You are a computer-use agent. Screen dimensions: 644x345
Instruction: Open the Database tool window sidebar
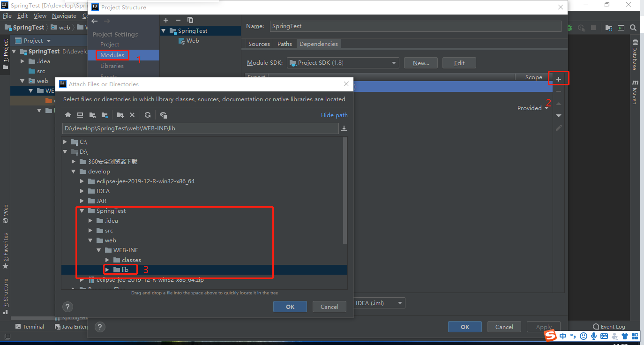pyautogui.click(x=635, y=55)
